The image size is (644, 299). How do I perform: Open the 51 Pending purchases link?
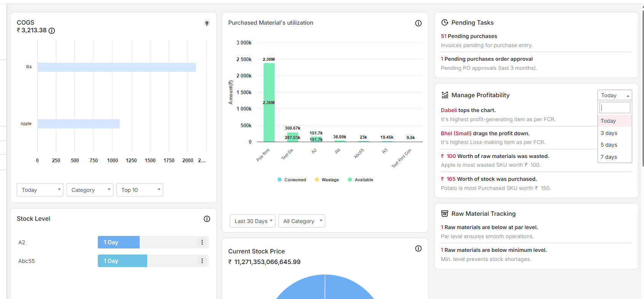(469, 36)
